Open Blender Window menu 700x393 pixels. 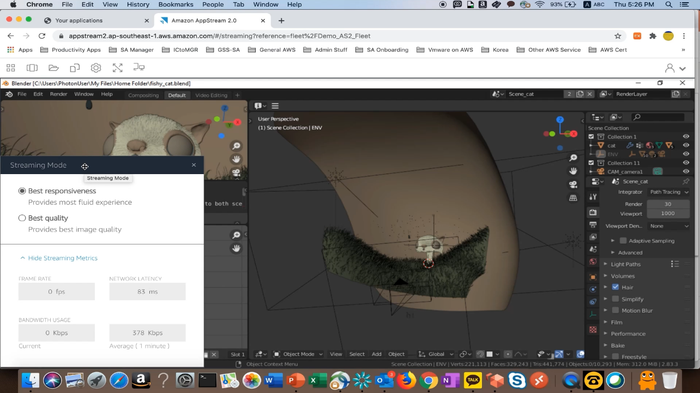point(83,94)
